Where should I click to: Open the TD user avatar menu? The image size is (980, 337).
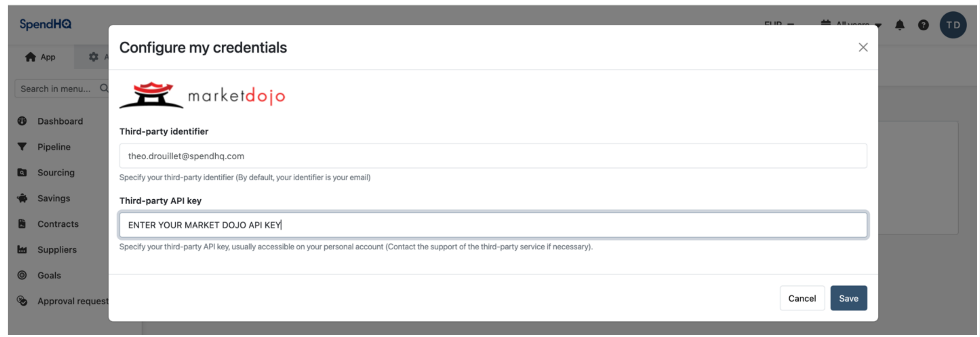point(953,25)
